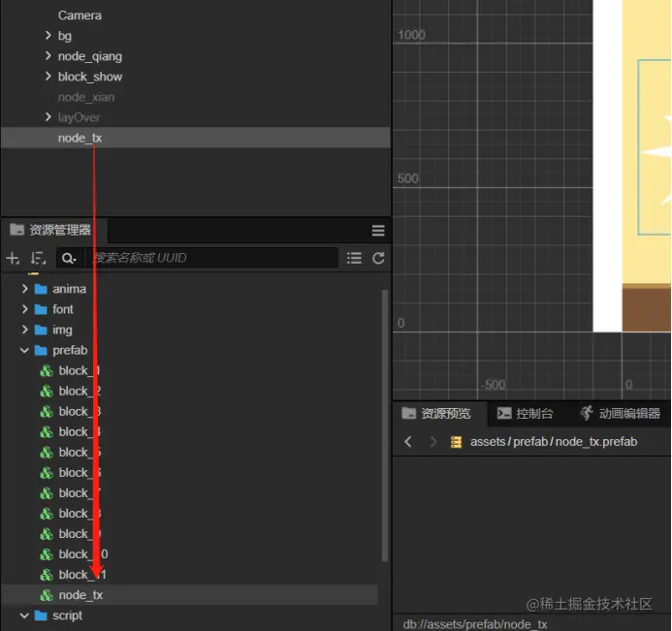This screenshot has width=672, height=631.
Task: Click the script folder icon
Action: click(41, 615)
